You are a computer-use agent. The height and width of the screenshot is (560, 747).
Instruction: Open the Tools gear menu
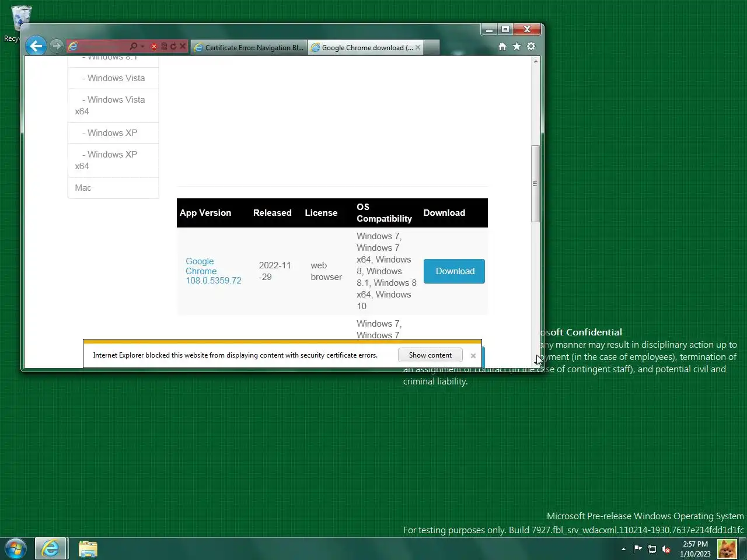[531, 47]
